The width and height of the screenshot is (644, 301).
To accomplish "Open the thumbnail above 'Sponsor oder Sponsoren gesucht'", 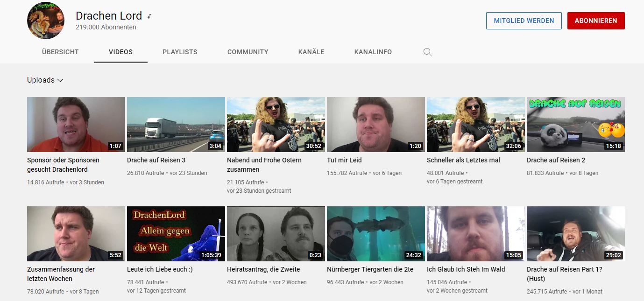I will point(76,125).
